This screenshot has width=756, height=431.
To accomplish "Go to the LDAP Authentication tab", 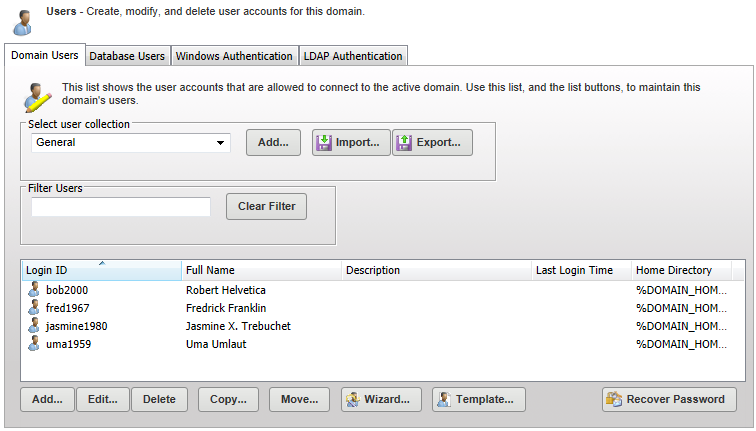I will 352,56.
